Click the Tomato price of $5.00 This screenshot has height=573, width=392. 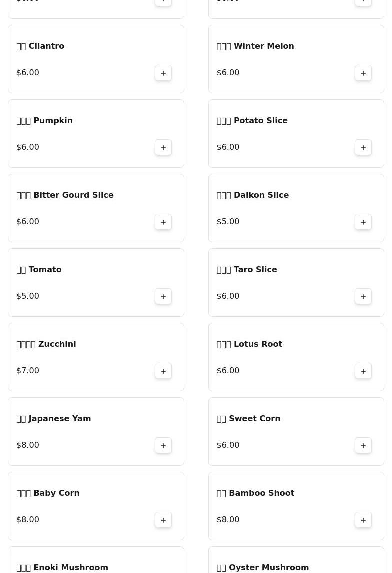coord(28,296)
